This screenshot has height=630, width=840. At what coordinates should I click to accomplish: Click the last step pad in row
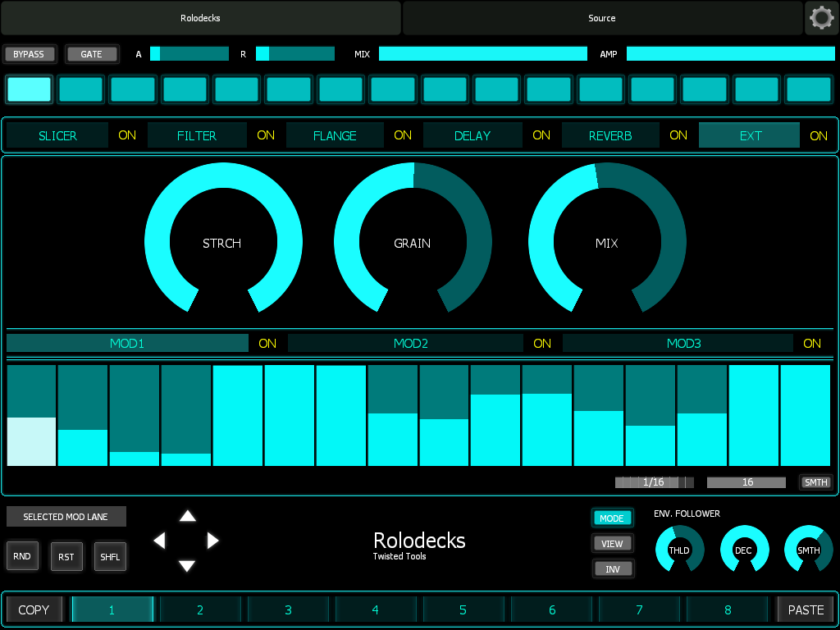(x=808, y=89)
